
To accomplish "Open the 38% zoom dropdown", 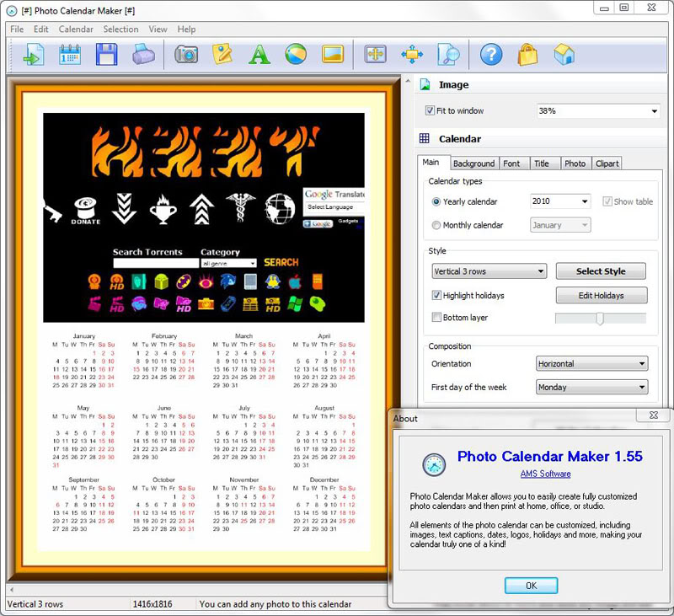I will 598,111.
